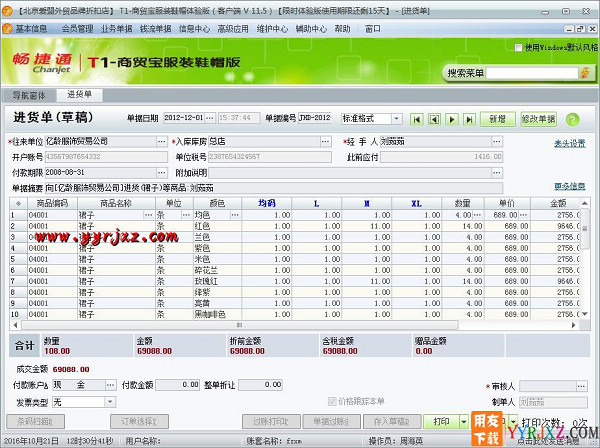Switch to the 导航窗体 tab
This screenshot has width=600, height=448.
[x=29, y=95]
